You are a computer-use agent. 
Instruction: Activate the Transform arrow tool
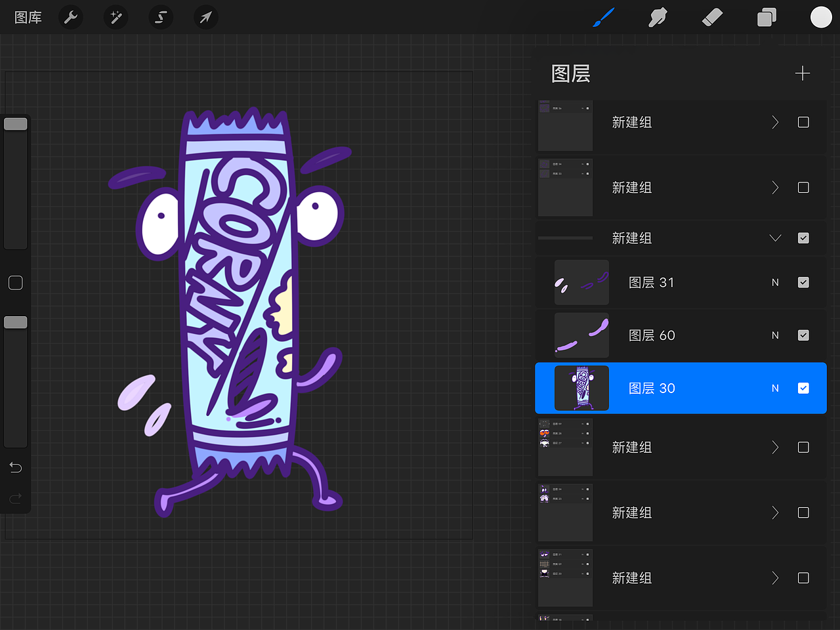click(206, 17)
